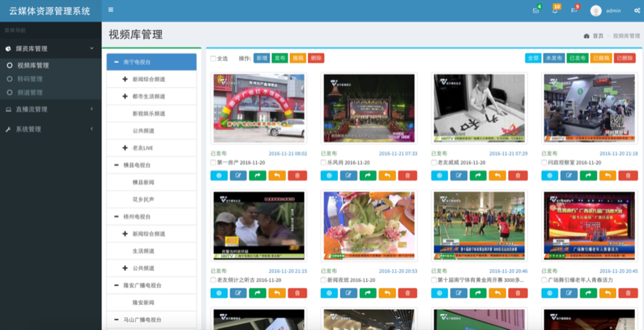
Task: Publish 问政观察室 video with green arrow
Action: point(588,176)
